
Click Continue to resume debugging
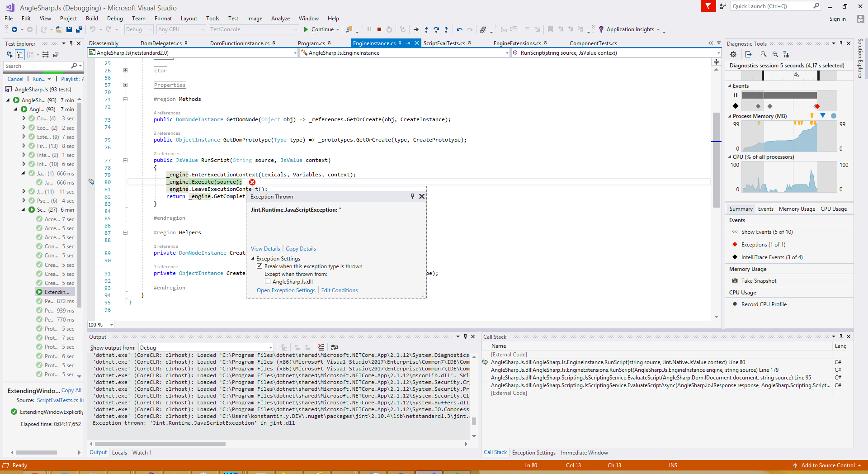(x=321, y=29)
